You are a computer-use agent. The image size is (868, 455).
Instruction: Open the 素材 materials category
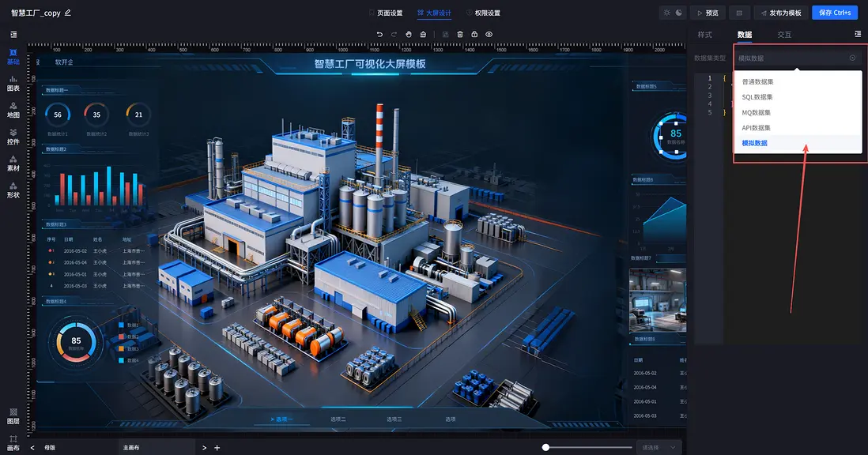pyautogui.click(x=13, y=163)
